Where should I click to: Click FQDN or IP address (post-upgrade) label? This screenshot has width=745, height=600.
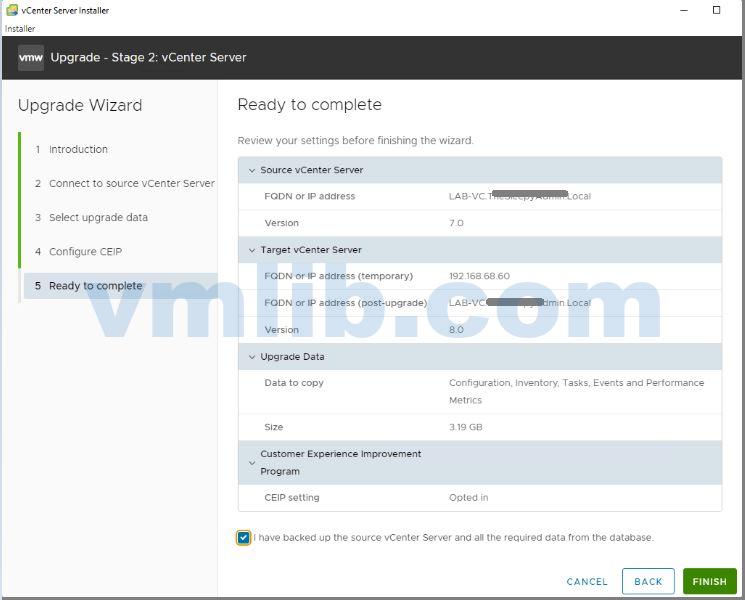[345, 303]
